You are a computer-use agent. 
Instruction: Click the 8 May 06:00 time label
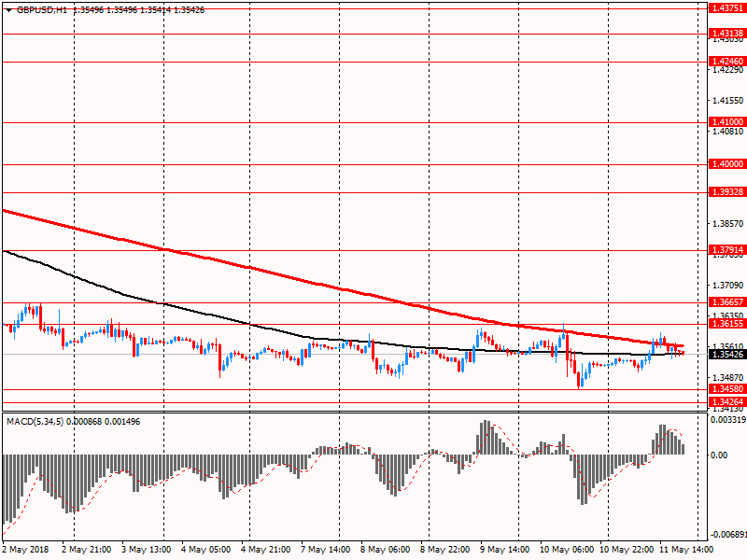point(385,550)
